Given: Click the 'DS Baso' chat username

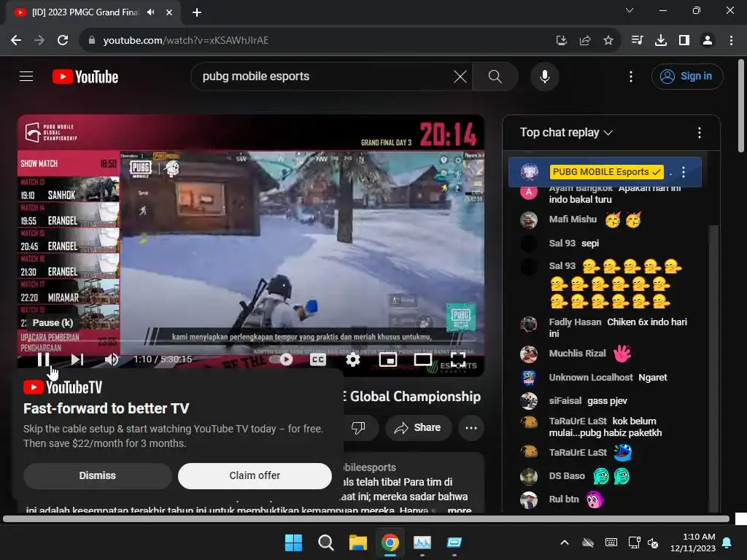Looking at the screenshot, I should [567, 476].
